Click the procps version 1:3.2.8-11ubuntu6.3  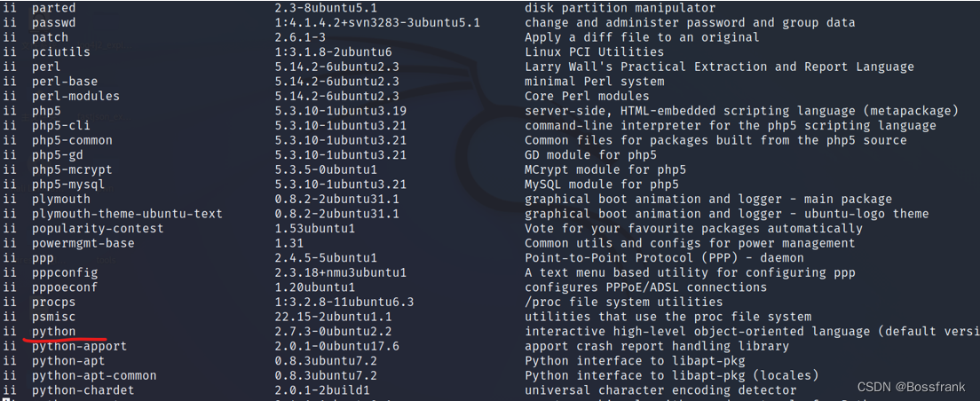click(344, 303)
